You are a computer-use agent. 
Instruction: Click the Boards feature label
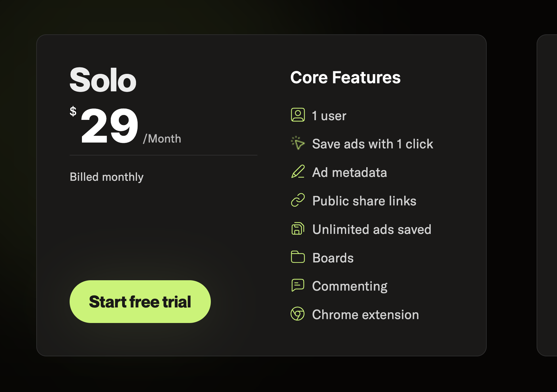(x=333, y=258)
